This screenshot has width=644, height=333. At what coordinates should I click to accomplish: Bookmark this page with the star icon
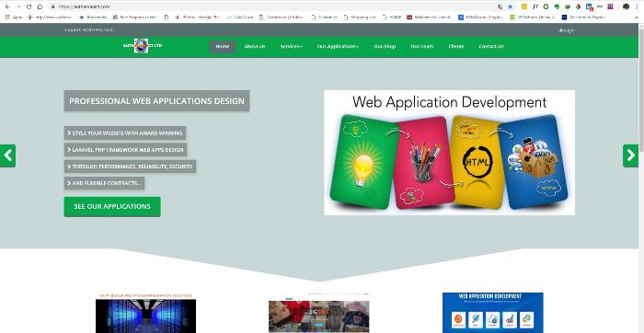coord(511,6)
